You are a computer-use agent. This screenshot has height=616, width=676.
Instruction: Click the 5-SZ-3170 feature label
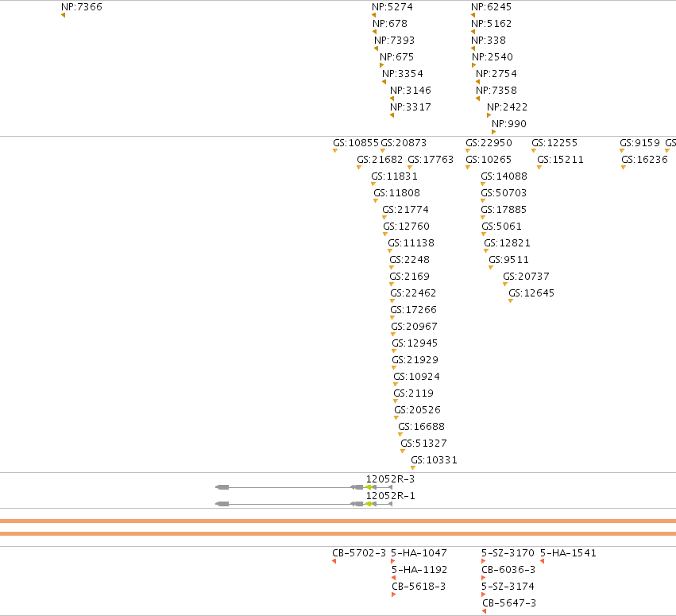tap(508, 553)
